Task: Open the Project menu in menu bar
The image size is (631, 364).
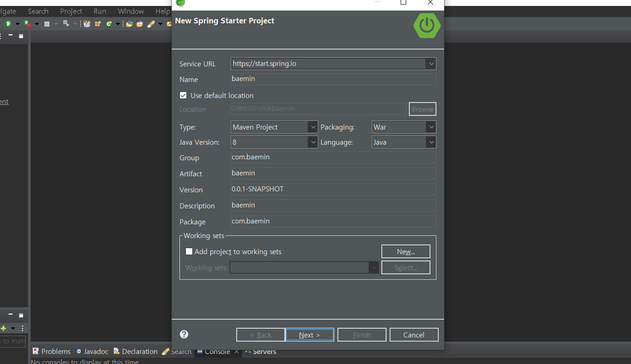Action: pos(71,11)
